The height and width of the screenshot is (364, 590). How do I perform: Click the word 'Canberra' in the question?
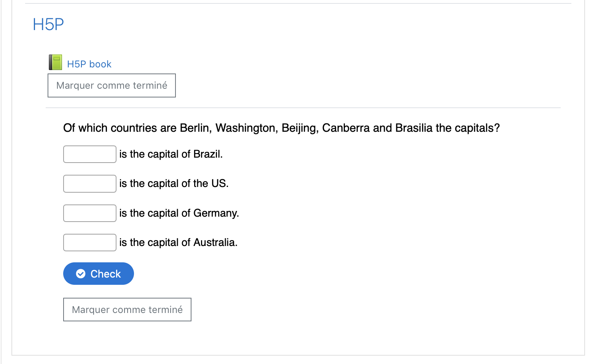coord(346,128)
